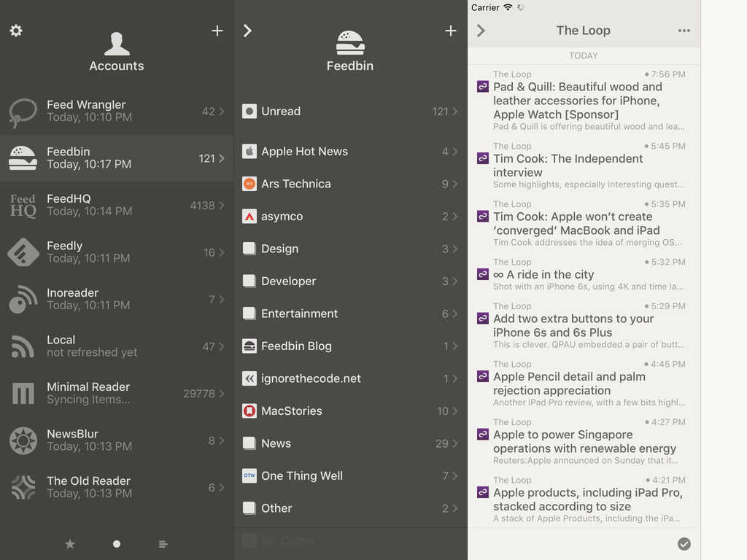
Task: Expand Minimal Reader row chevron
Action: [x=222, y=393]
